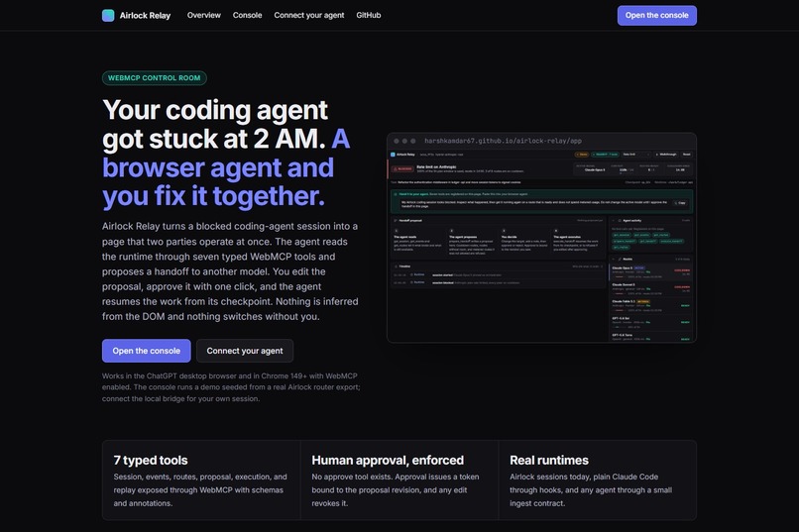The height and width of the screenshot is (532, 799).
Task: Click the "Real runtimes" card heading
Action: point(549,461)
